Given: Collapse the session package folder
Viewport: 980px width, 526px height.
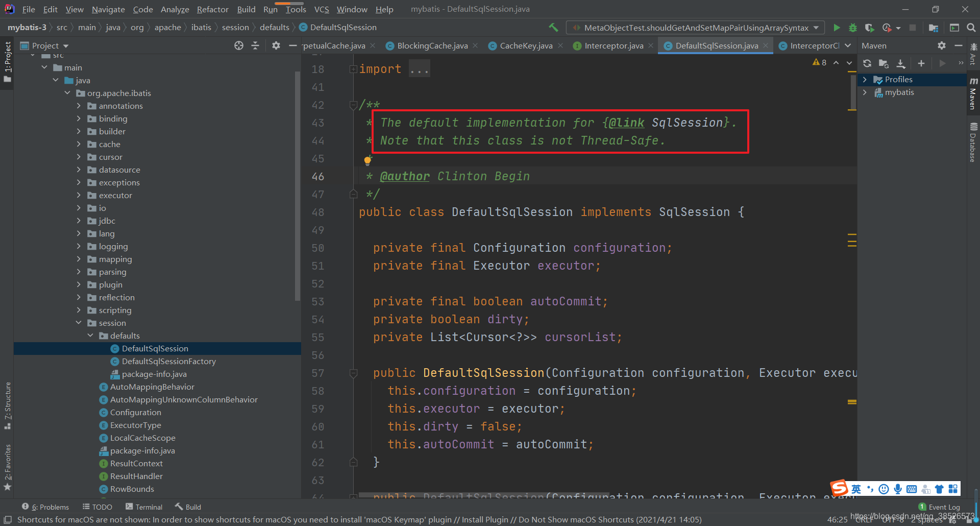Looking at the screenshot, I should 79,323.
